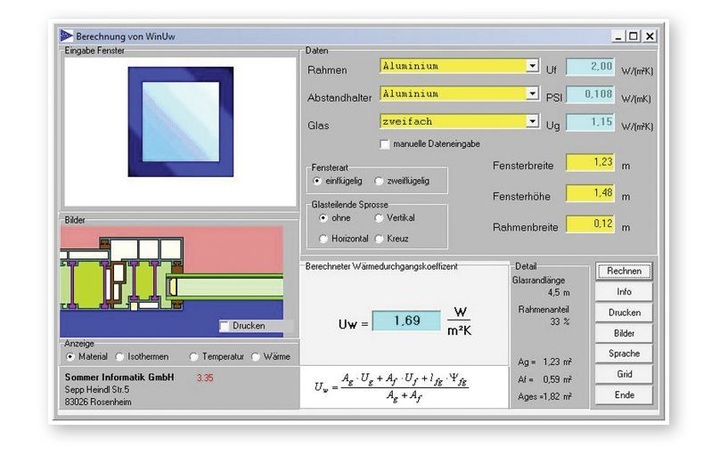Select Temperatur display mode
This screenshot has width=728, height=455.
[x=194, y=356]
